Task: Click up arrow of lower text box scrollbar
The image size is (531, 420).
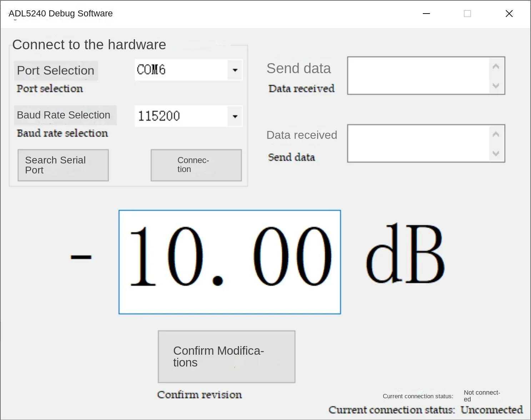Action: (x=496, y=134)
